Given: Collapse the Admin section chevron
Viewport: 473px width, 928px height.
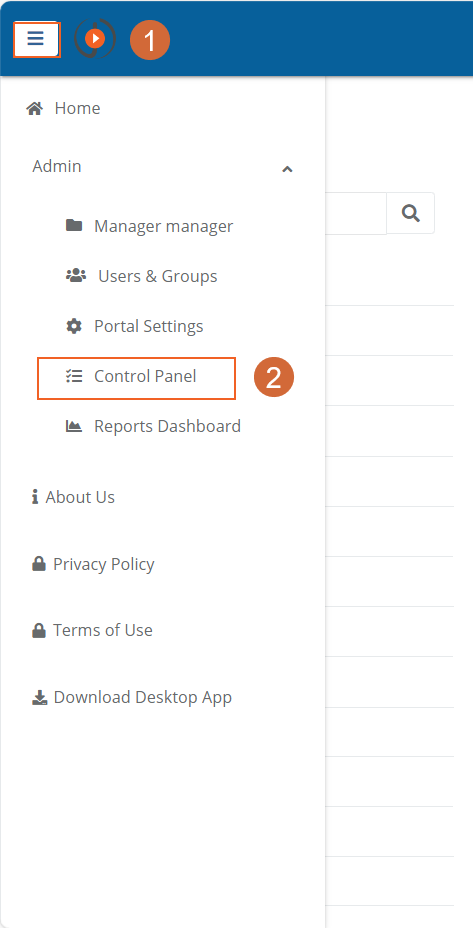Looking at the screenshot, I should pos(287,169).
